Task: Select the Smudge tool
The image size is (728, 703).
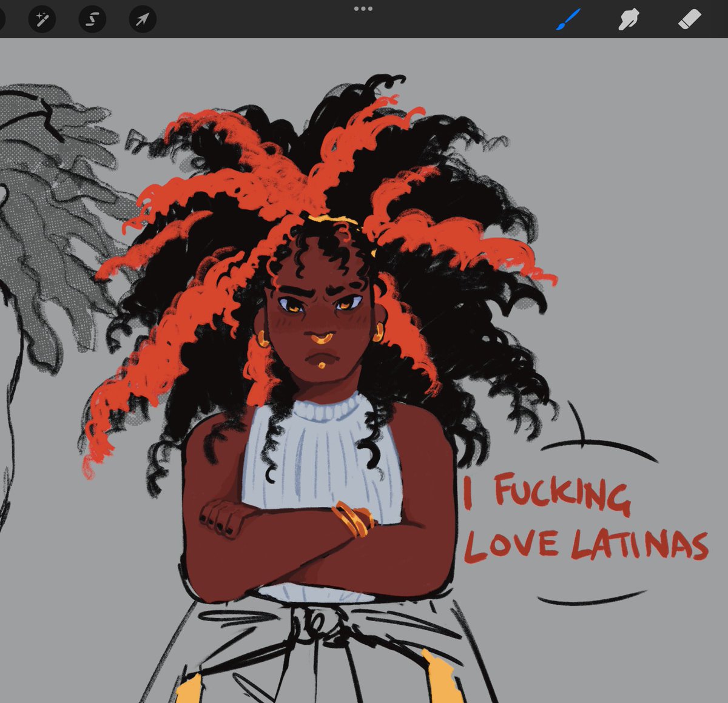Action: click(629, 19)
